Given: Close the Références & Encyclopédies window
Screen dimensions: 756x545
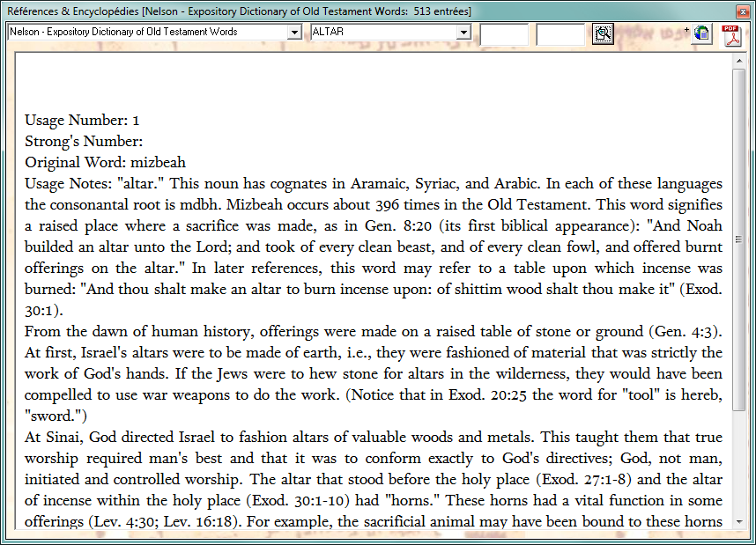Looking at the screenshot, I should point(742,11).
